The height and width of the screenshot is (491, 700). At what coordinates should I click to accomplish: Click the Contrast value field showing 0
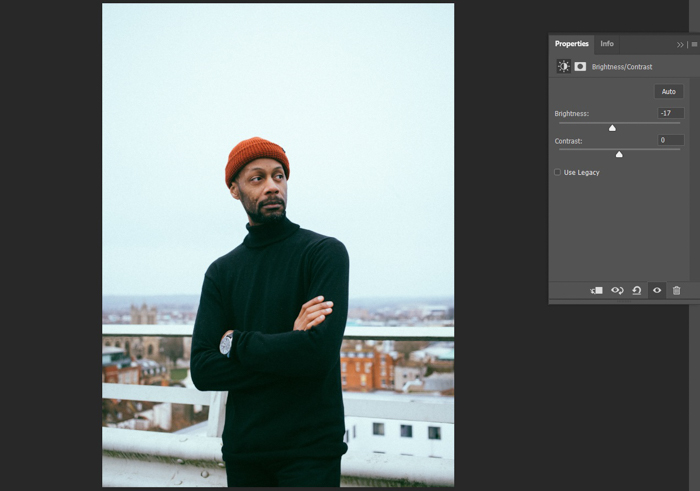(x=670, y=140)
